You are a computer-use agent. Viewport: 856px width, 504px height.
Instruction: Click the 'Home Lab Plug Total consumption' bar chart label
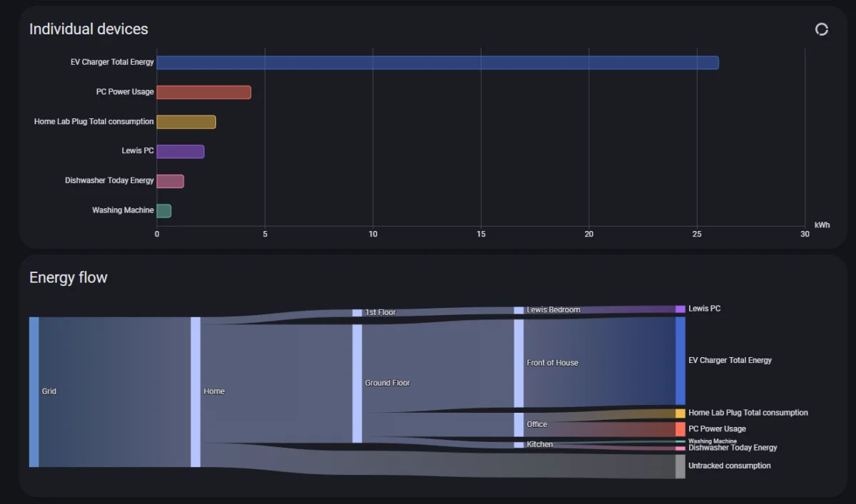pos(93,121)
